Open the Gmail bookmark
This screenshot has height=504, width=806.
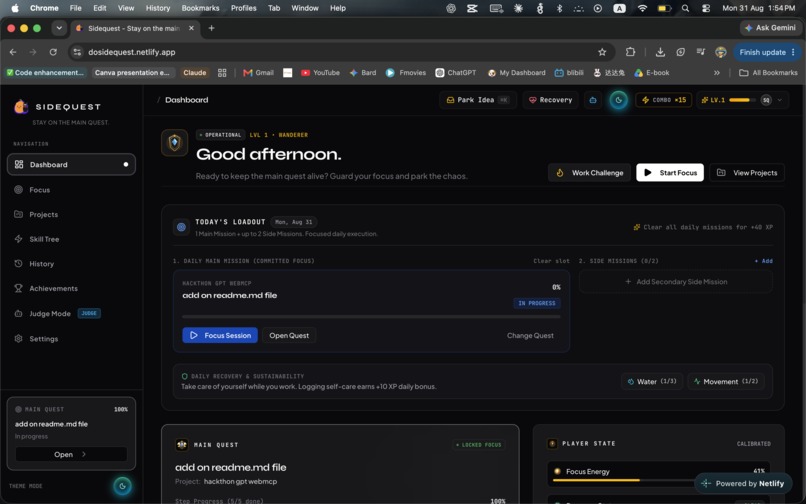(258, 73)
